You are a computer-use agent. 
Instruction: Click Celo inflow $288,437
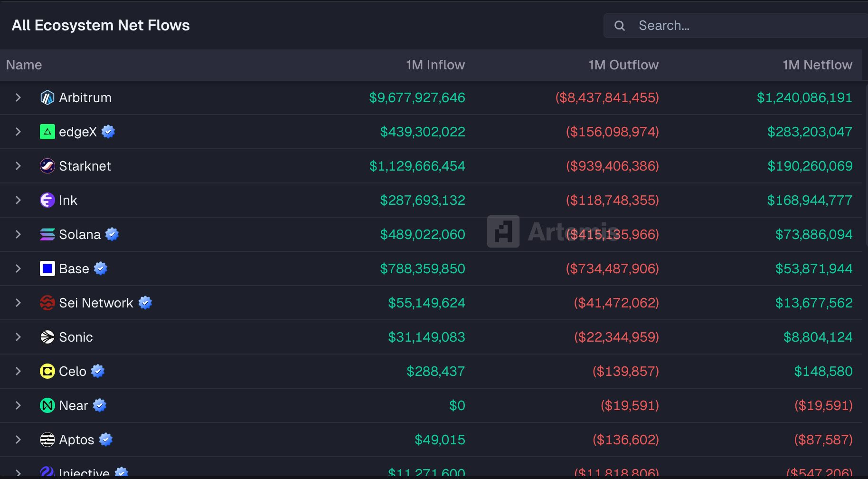[435, 372]
